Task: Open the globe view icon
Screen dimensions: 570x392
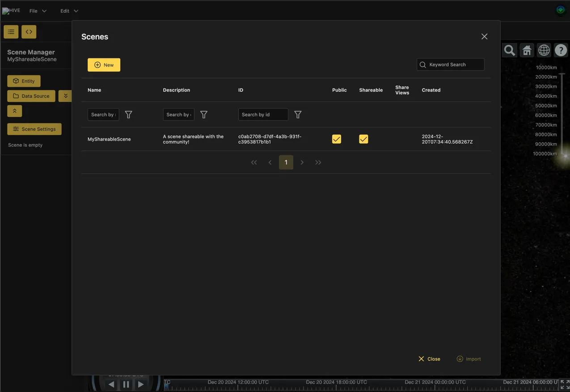Action: (544, 50)
